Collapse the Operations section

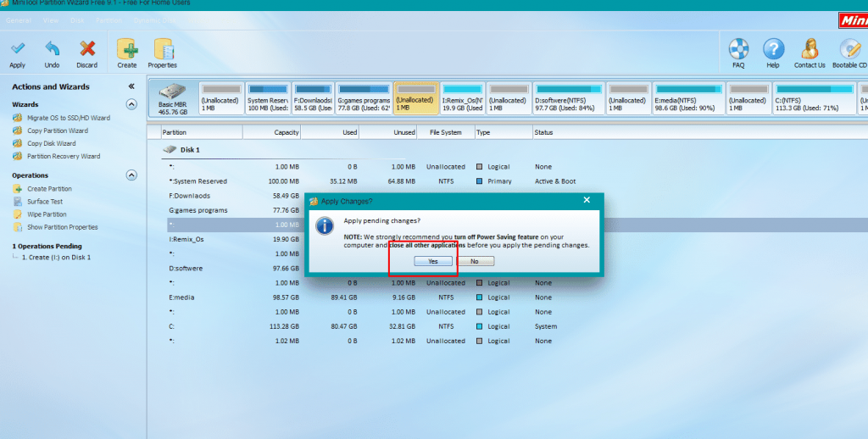(131, 175)
